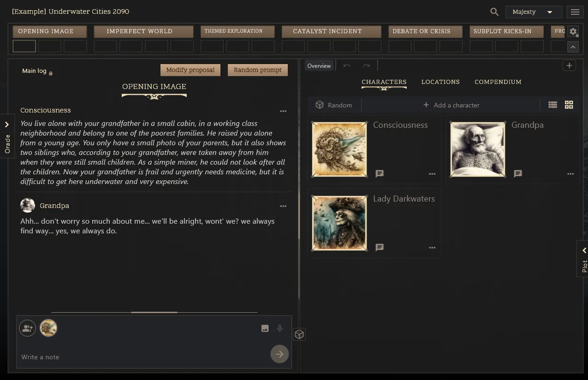Select the Consciousness avatar in note composer
Viewport: 588px width, 380px height.
coord(48,328)
